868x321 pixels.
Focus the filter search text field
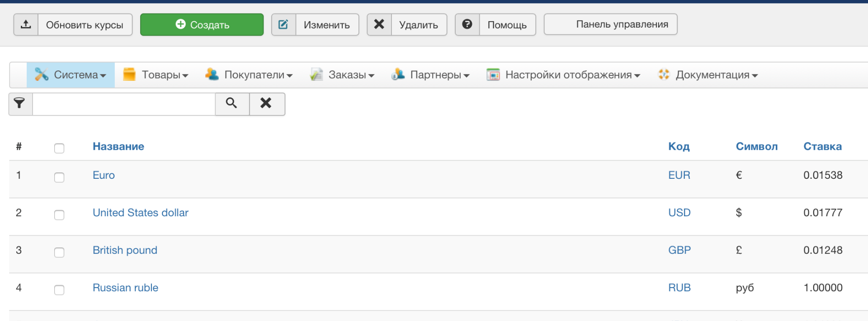123,104
